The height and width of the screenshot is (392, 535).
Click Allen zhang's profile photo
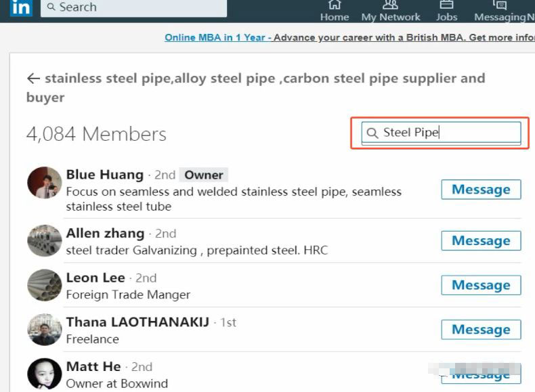[x=45, y=240]
